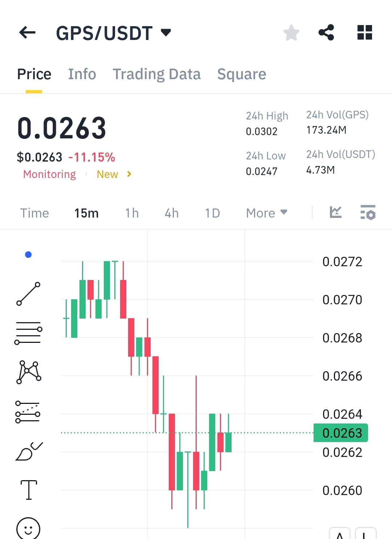Open the More timeframe dropdown
Screen dimensions: 392x539
point(267,213)
